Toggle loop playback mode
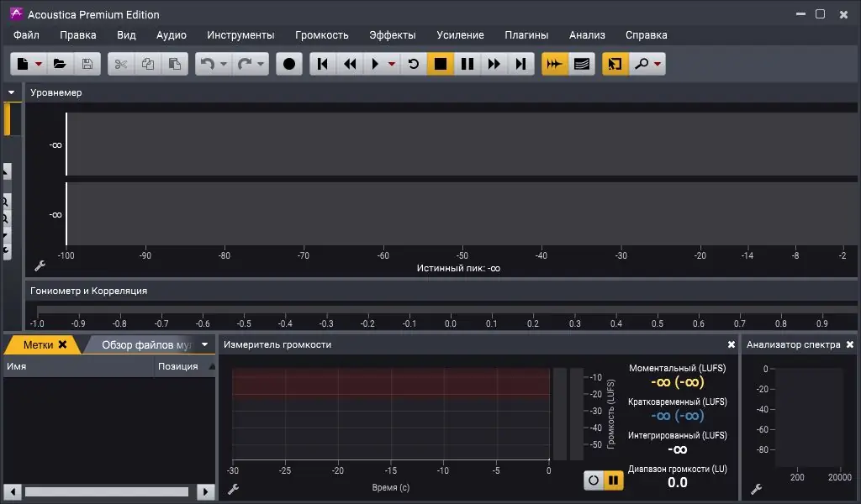The width and height of the screenshot is (861, 504). [x=414, y=64]
